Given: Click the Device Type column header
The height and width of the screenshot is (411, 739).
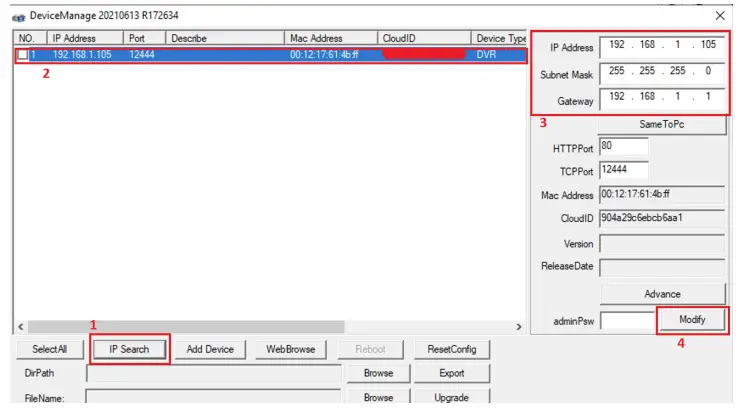Looking at the screenshot, I should [x=499, y=38].
